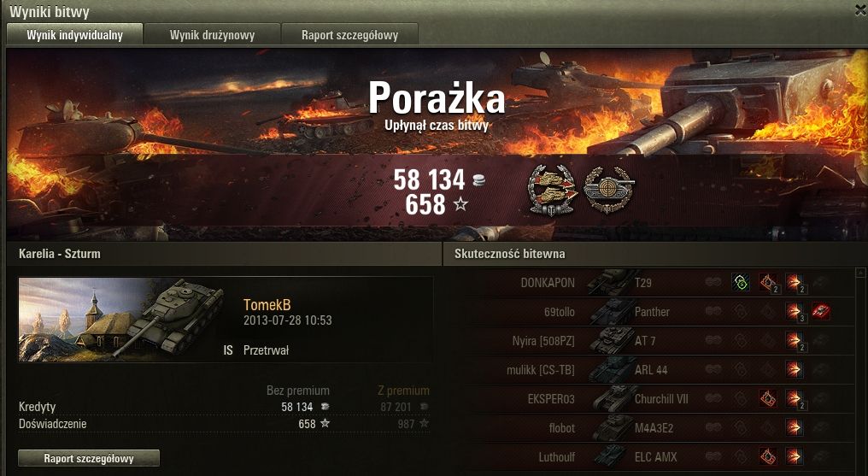Click the player name TomekB
The width and height of the screenshot is (868, 476).
pyautogui.click(x=267, y=305)
